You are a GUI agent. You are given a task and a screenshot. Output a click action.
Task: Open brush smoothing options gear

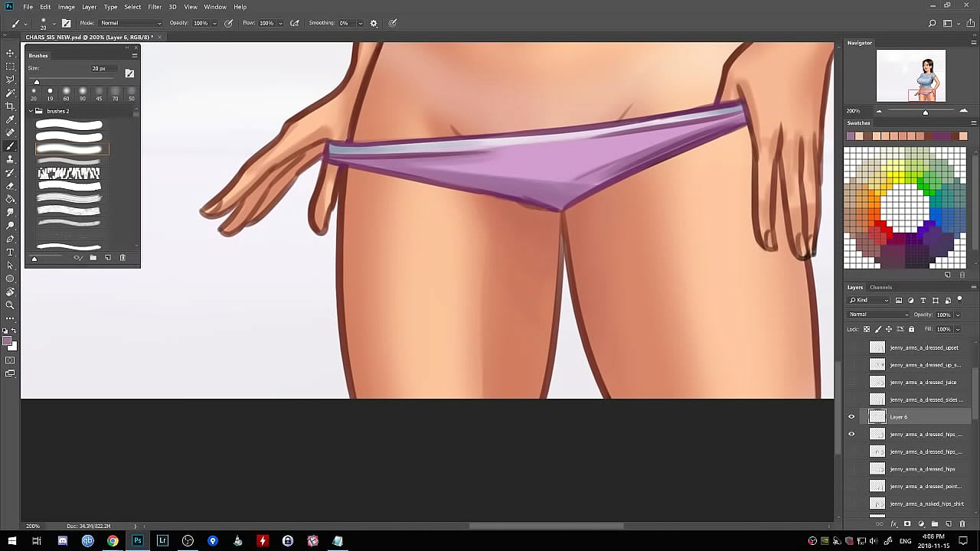click(x=374, y=23)
